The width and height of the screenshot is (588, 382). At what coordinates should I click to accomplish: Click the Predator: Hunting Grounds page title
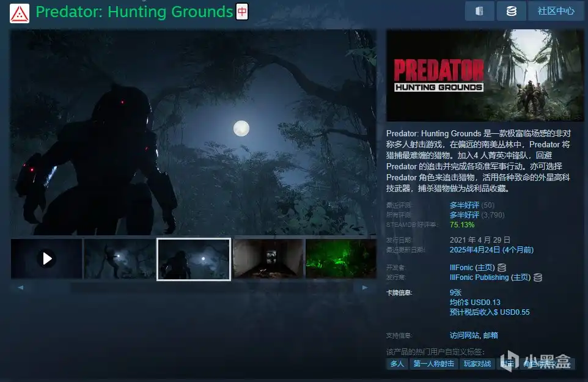[134, 12]
